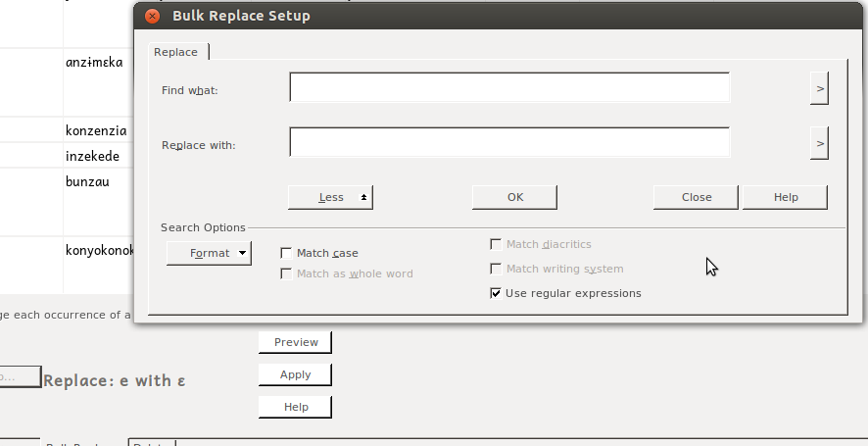The image size is (868, 446).
Task: Toggle Match as whole word checkbox
Action: [286, 273]
